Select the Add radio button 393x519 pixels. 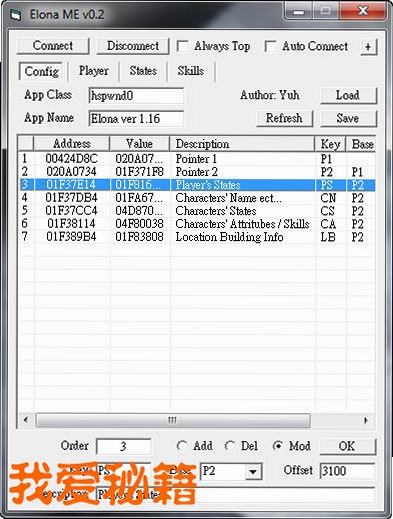coord(182,446)
